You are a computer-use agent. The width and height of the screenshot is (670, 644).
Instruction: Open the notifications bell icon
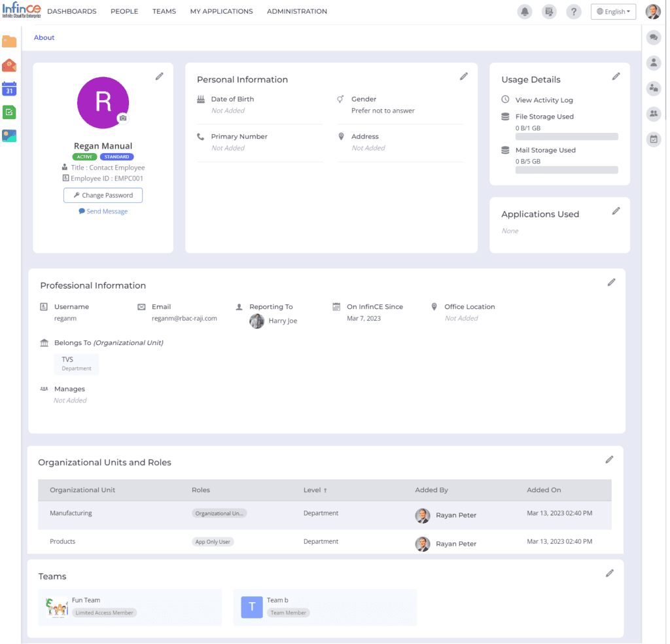click(524, 12)
